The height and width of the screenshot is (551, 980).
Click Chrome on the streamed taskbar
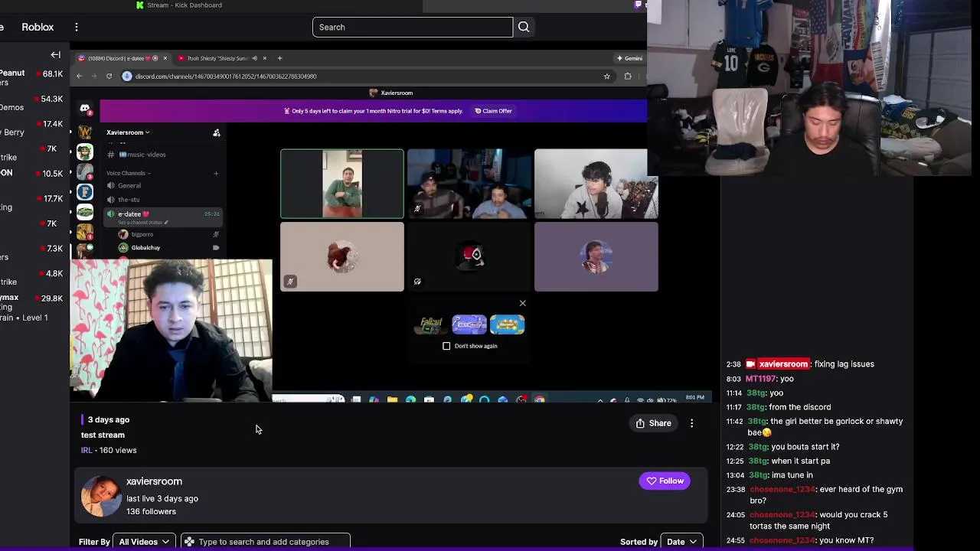tap(540, 399)
